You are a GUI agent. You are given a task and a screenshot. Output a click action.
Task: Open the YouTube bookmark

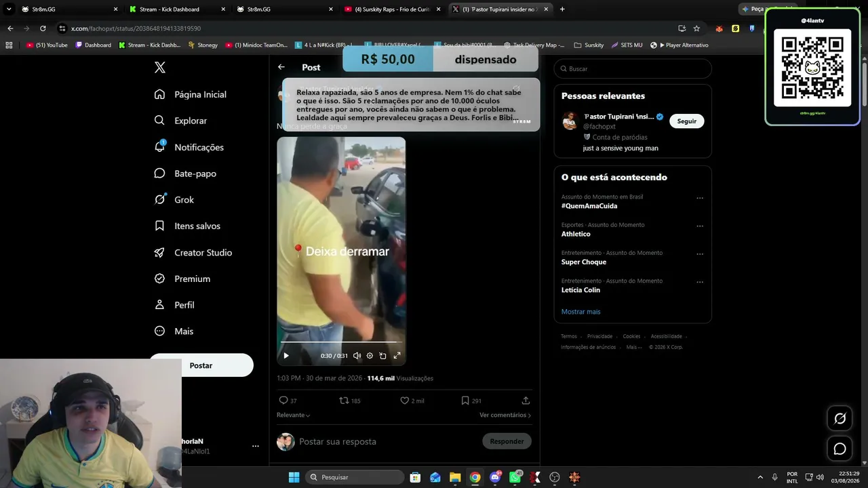click(x=47, y=45)
